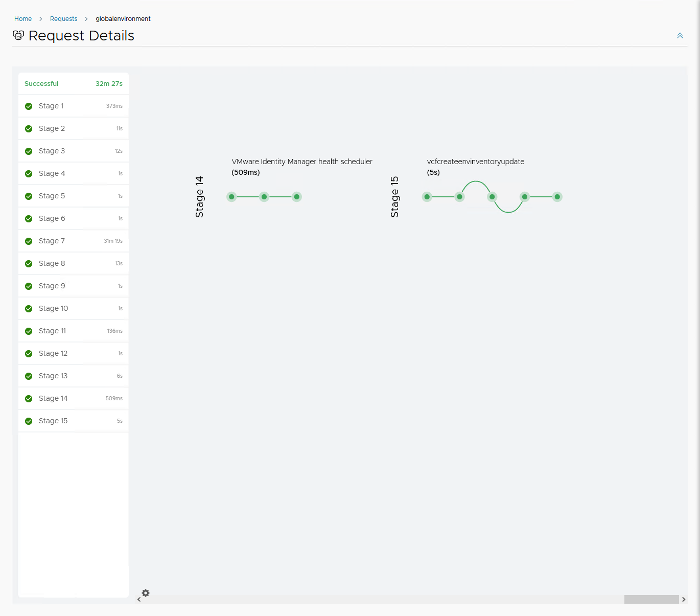The image size is (700, 616).
Task: Select the Stage 12 row label
Action: tap(53, 353)
